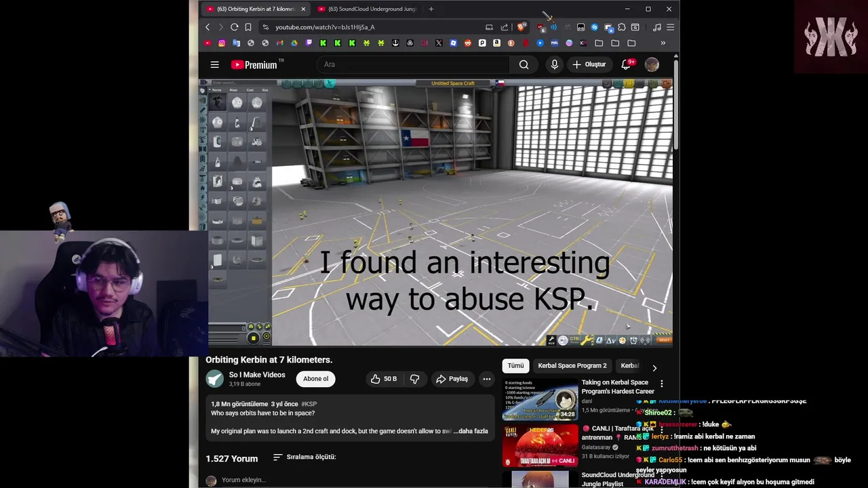Screen dimensions: 868x488
Task: Reload the YouTube page
Action: tap(235, 27)
